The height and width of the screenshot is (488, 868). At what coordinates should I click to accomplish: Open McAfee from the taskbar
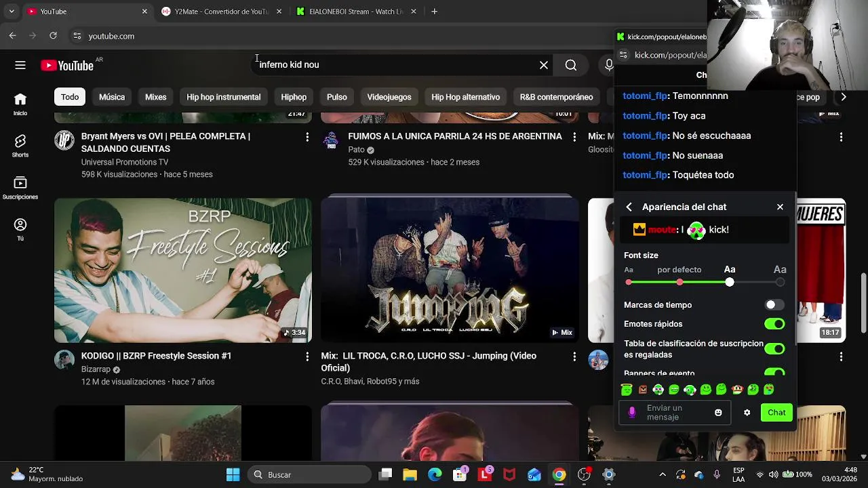click(509, 474)
